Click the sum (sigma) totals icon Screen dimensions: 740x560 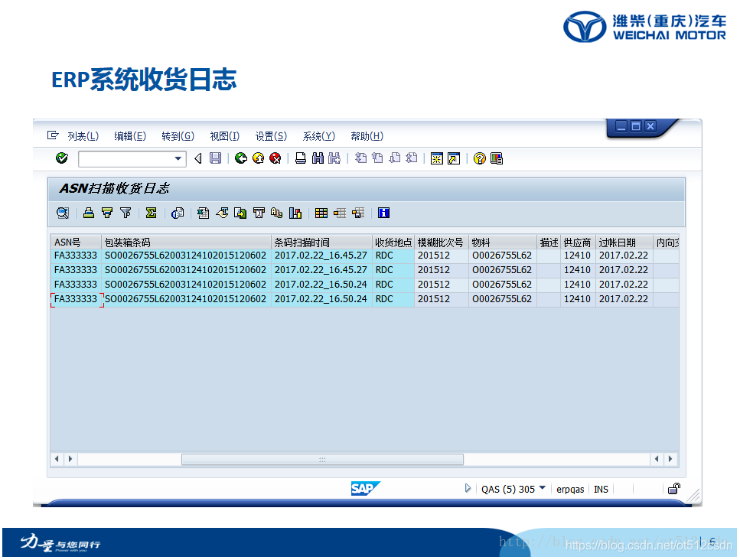150,213
